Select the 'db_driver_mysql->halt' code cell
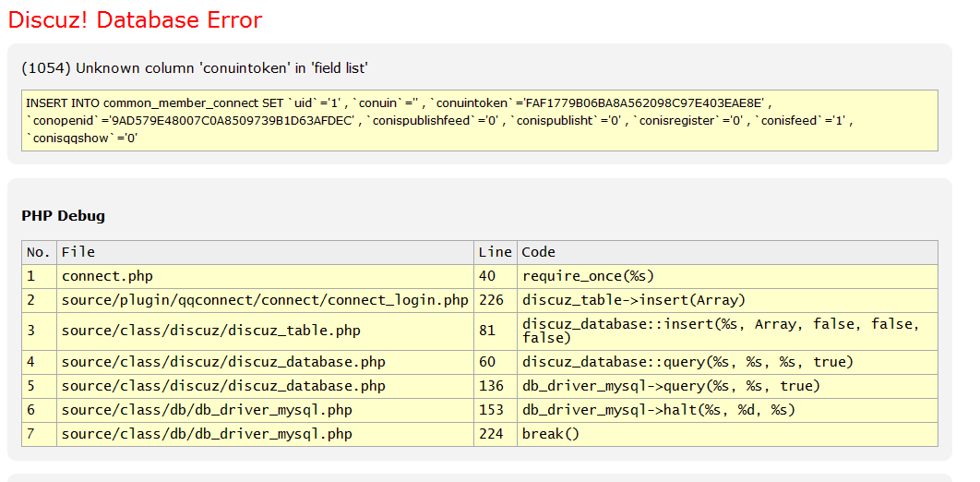Screen dimensions: 980x482 (727, 410)
